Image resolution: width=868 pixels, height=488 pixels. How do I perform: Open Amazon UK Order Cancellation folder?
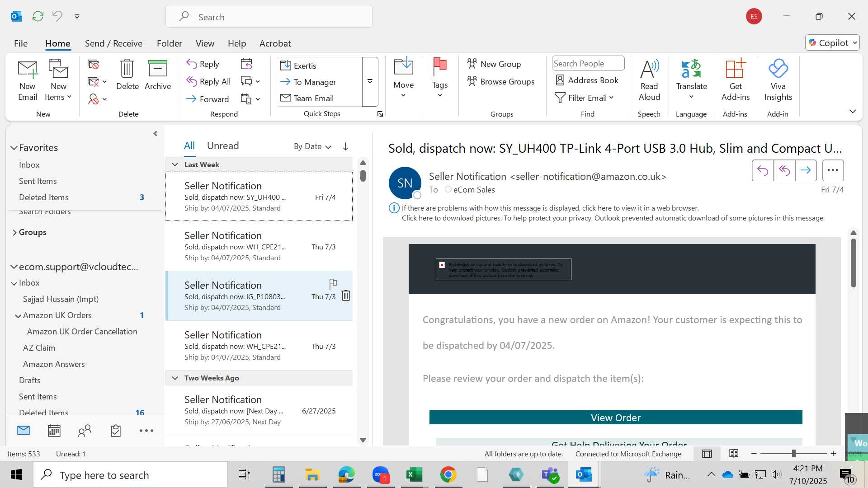point(82,332)
